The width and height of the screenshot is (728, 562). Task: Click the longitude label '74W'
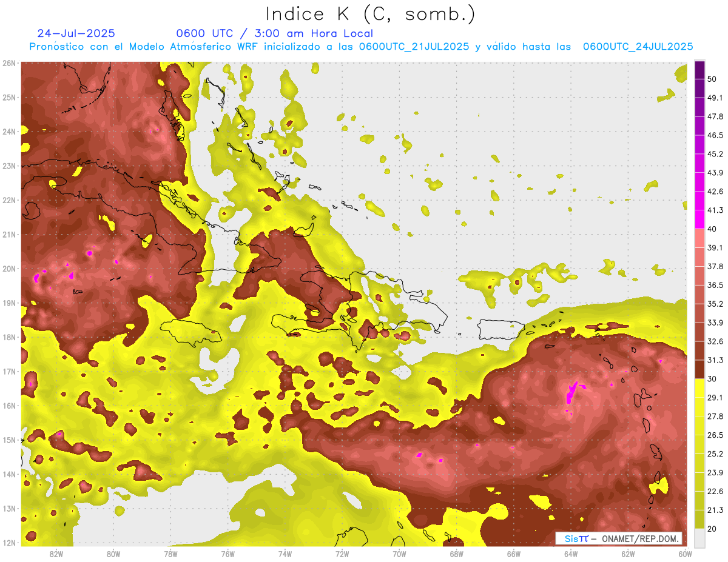285,554
